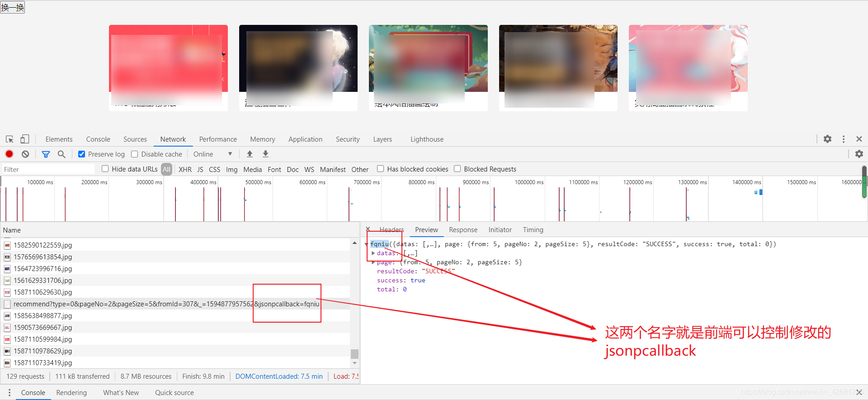Enable Has blocked cookies filter
Screen dimensions: 868x400
tap(381, 169)
